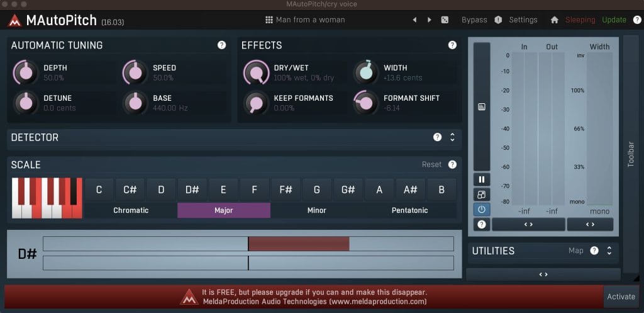The height and width of the screenshot is (313, 644).
Task: Click the MeldaProduction logo at top left
Action: tap(14, 21)
